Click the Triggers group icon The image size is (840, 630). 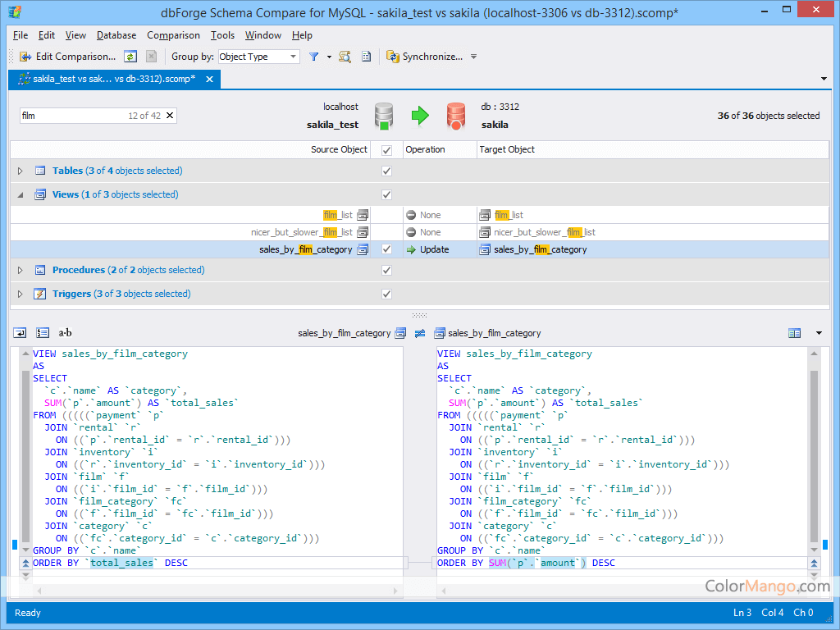[x=39, y=294]
